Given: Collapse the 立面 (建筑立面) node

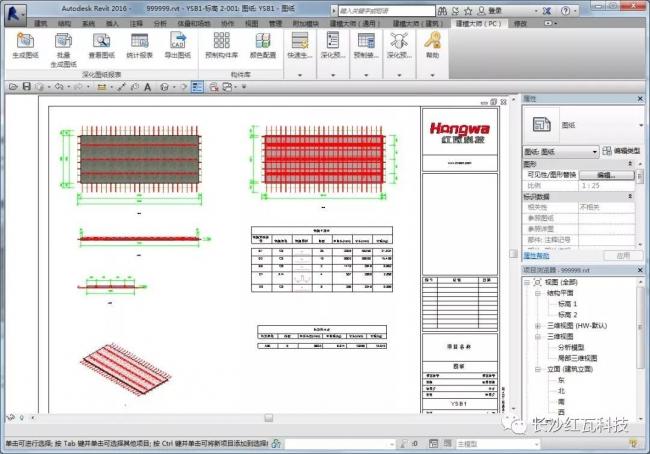Looking at the screenshot, I should click(x=538, y=369).
